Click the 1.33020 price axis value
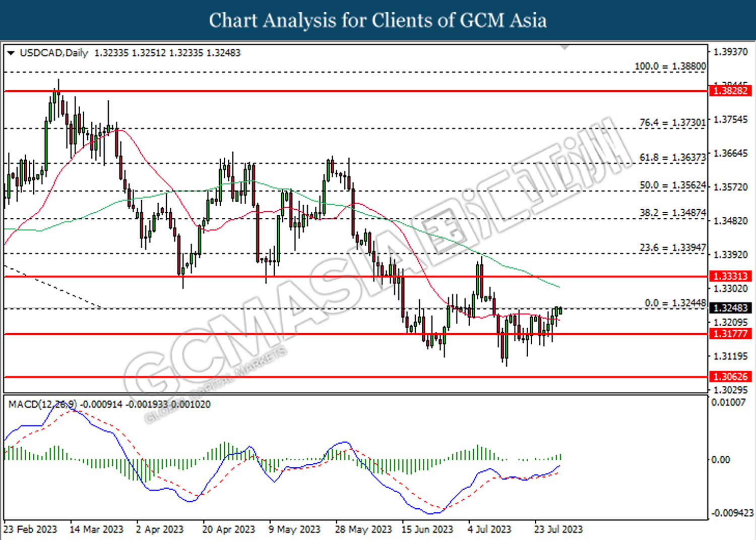This screenshot has width=756, height=540. tap(731, 288)
